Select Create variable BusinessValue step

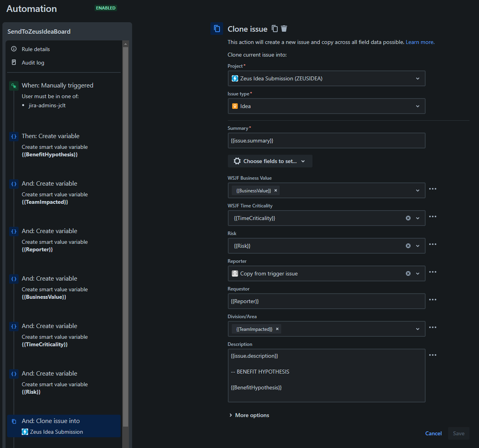coord(64,288)
